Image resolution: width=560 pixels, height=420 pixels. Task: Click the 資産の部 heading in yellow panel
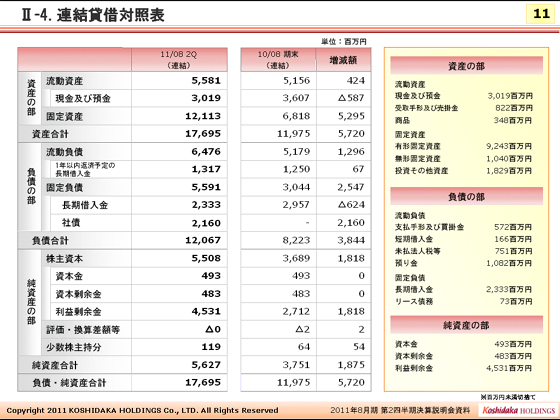tap(466, 66)
